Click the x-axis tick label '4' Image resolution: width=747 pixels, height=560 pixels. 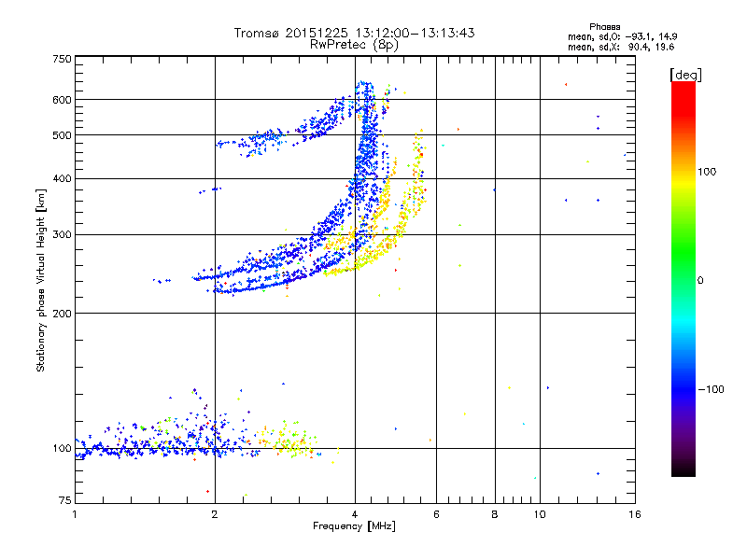point(355,514)
